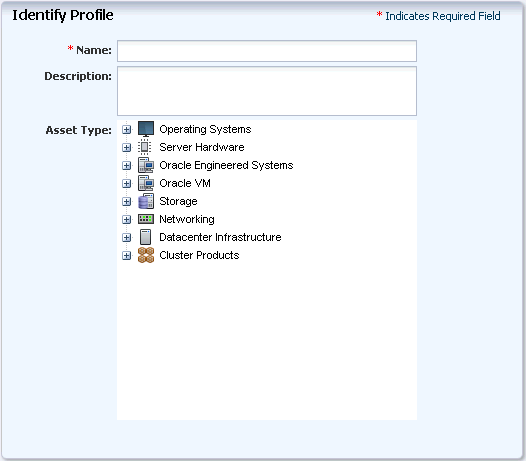
Task: Expand the Operating Systems tree node
Action: pos(126,130)
